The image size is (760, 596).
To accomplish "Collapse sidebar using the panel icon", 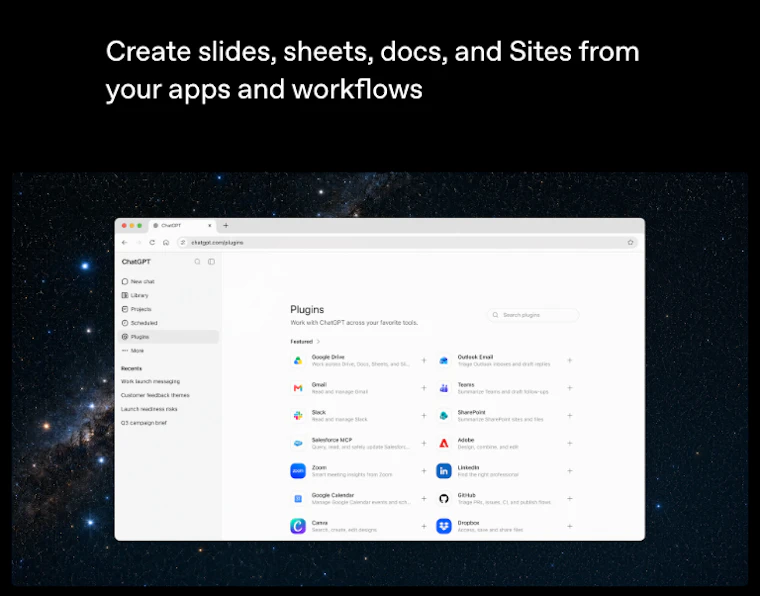I will [211, 262].
